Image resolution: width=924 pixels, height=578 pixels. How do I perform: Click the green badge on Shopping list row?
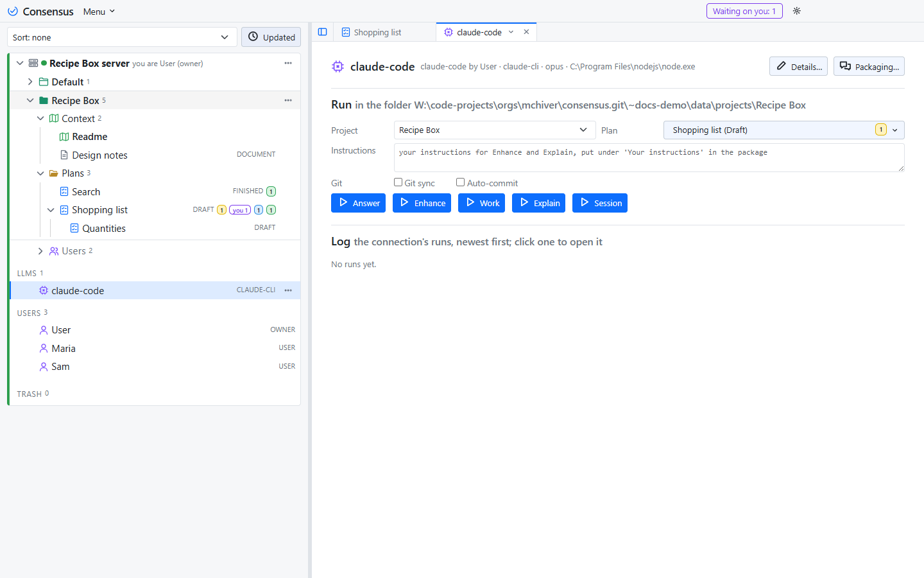(271, 210)
